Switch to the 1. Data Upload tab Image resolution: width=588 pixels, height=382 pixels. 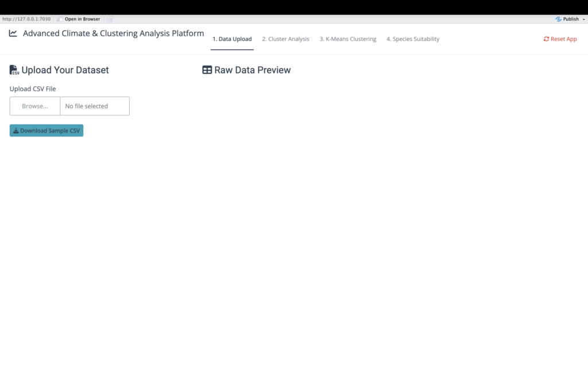tap(232, 39)
